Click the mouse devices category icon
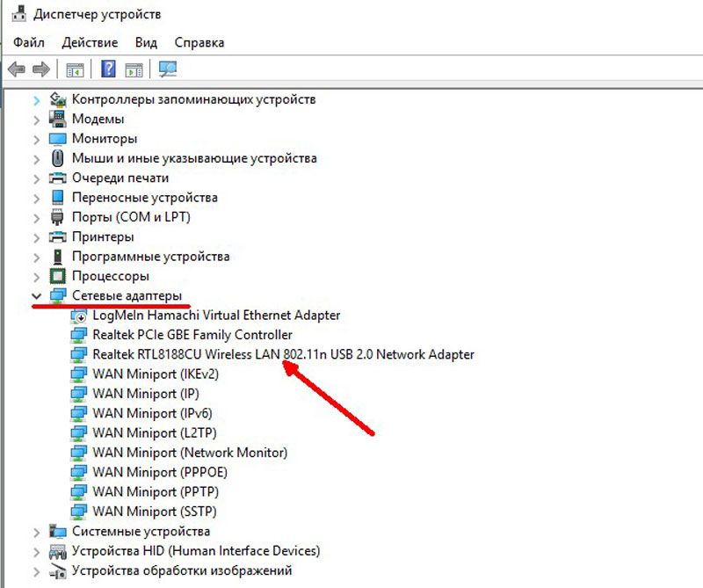This screenshot has height=588, width=703. (x=57, y=158)
